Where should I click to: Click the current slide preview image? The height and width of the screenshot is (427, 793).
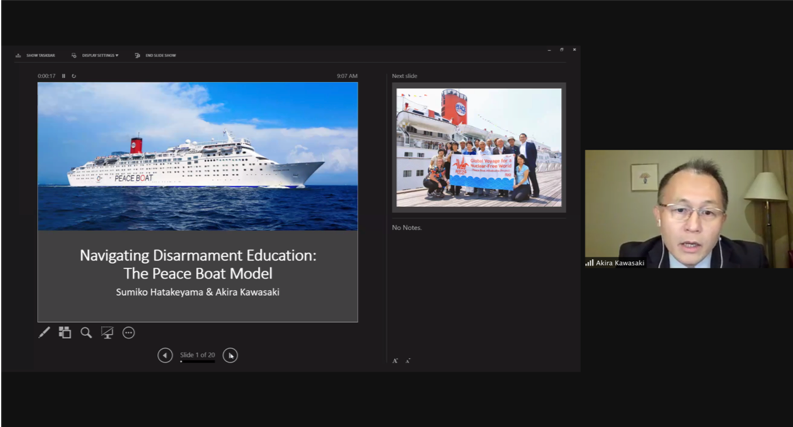(197, 201)
